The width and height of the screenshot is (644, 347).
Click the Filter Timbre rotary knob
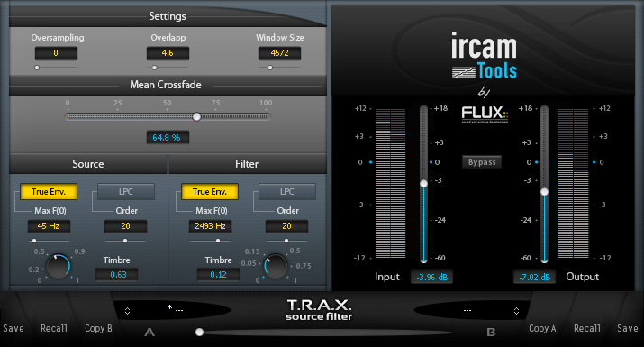(276, 266)
